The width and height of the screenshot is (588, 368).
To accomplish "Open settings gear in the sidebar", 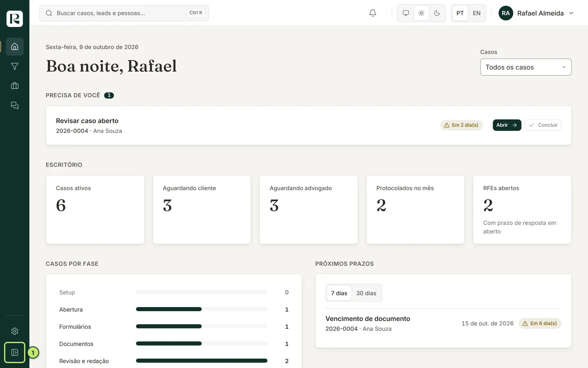I will 15,331.
